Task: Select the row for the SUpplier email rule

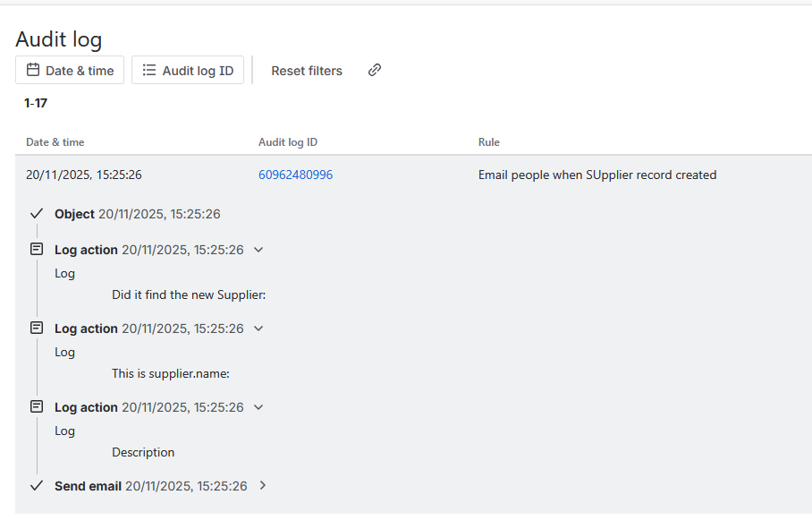Action: [x=597, y=175]
